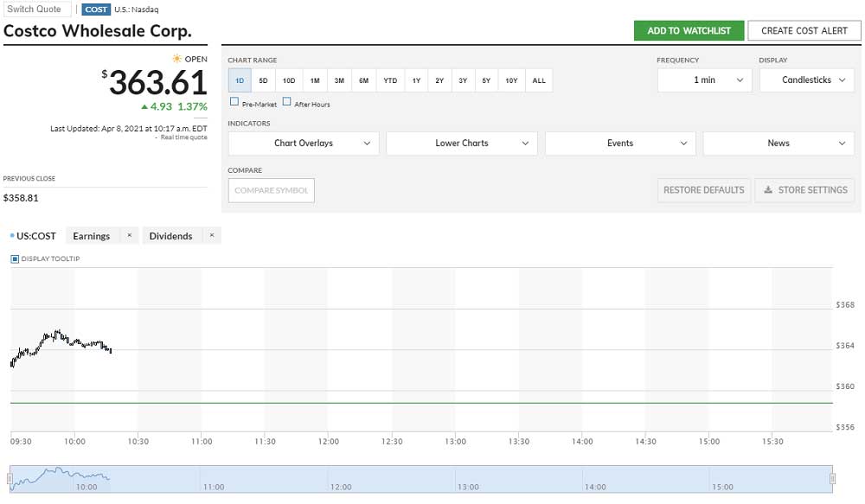
Task: Select the 2Y chart range
Action: (439, 80)
